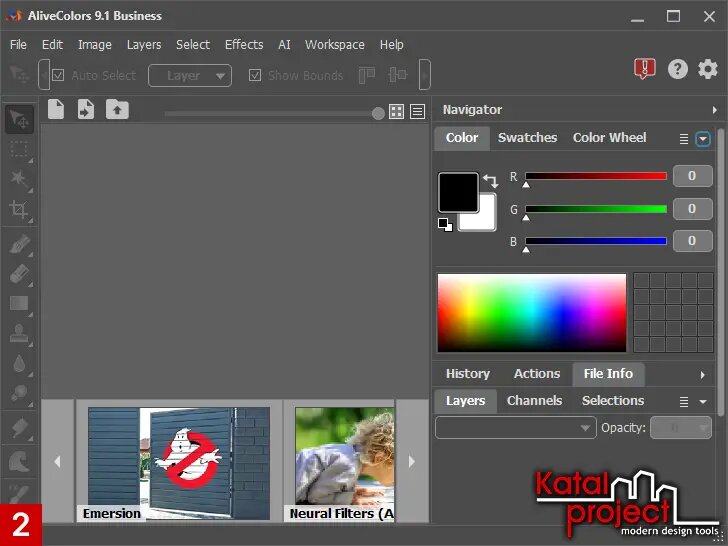This screenshot has width=728, height=546.
Task: Expand the History panel group arrow
Action: [702, 375]
